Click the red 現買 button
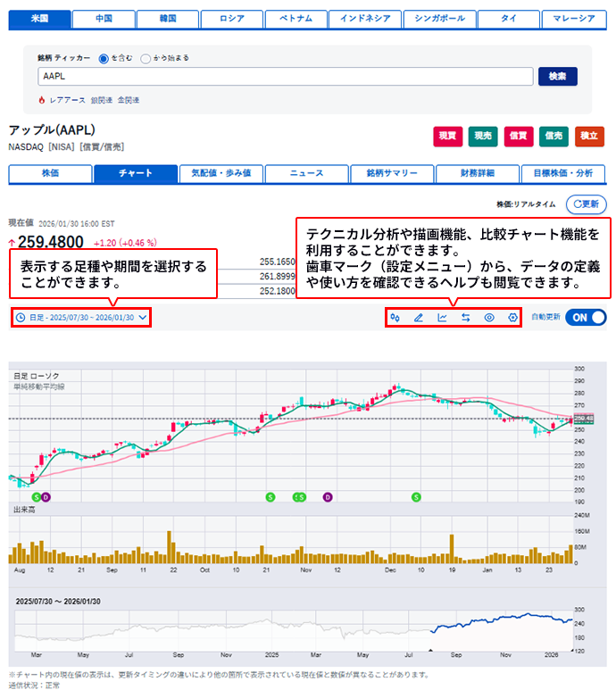Image resolution: width=616 pixels, height=698 pixels. pyautogui.click(x=448, y=137)
